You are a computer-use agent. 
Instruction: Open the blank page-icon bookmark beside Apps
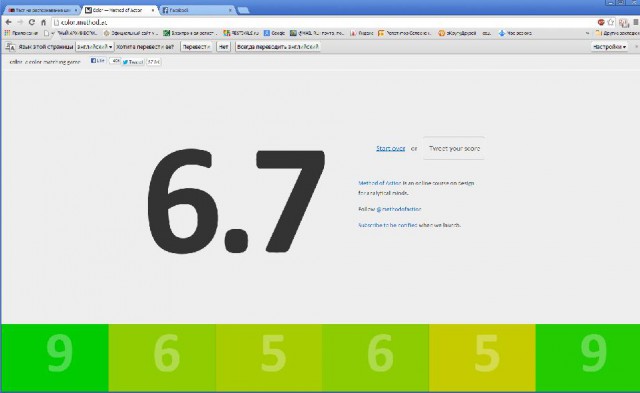[x=47, y=33]
